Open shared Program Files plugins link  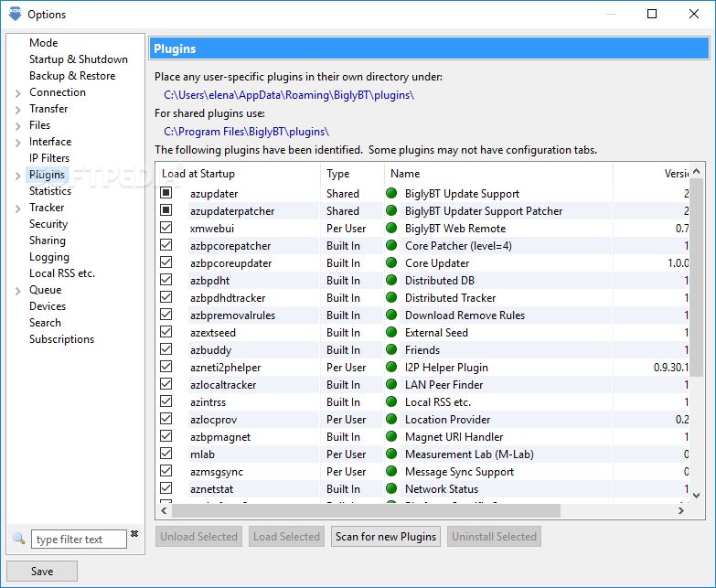click(246, 132)
